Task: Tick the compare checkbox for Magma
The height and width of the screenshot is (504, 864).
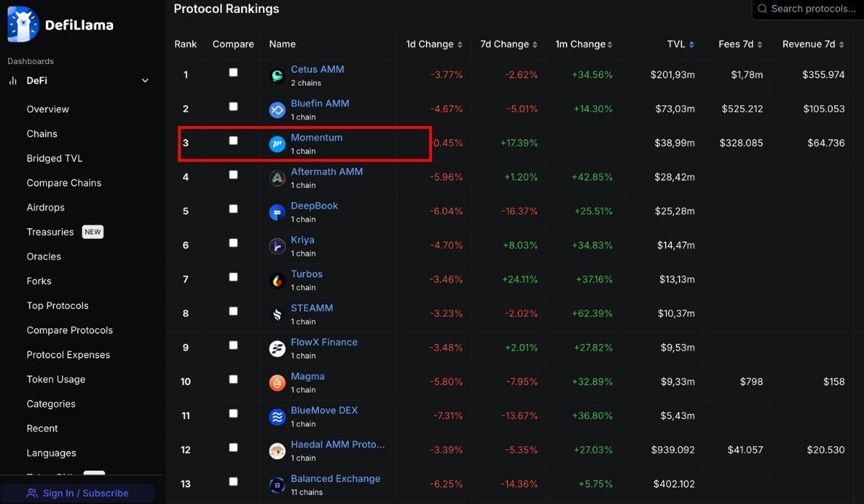Action: click(233, 379)
